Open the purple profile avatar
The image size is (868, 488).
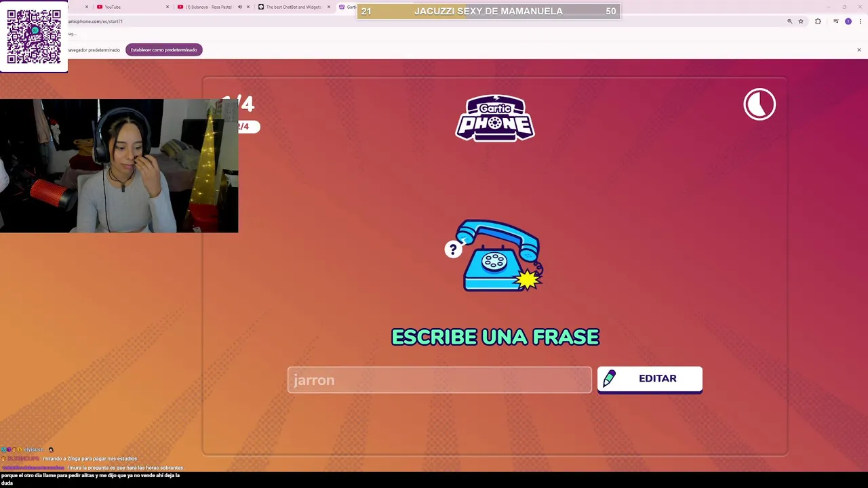[848, 22]
